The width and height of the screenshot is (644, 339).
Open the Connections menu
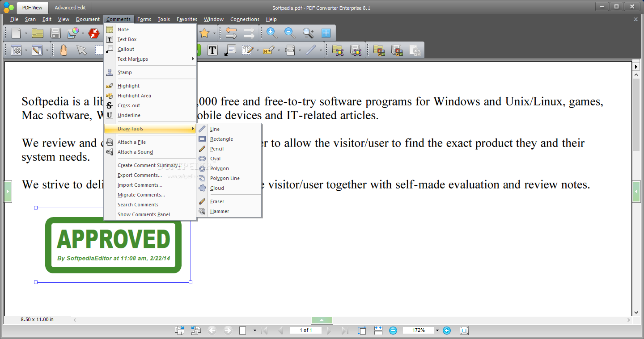[x=245, y=19]
